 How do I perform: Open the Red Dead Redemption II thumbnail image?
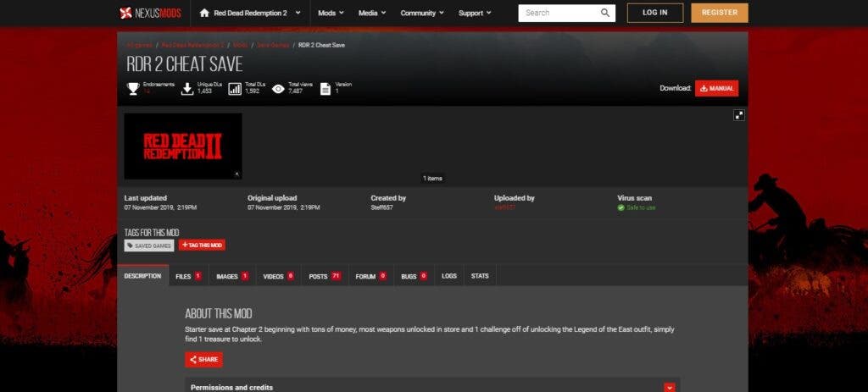click(183, 146)
